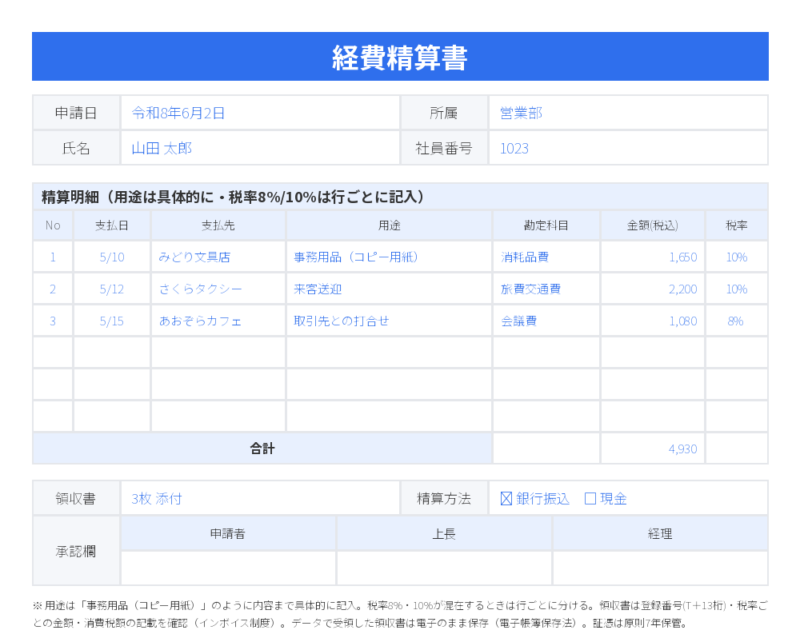Click the empty approval box under 上長
The width and height of the screenshot is (800, 638).
click(444, 568)
